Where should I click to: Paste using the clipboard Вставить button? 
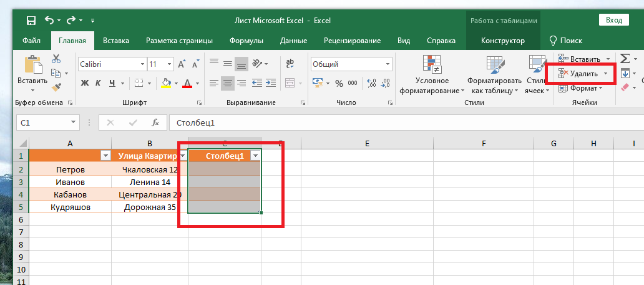tap(33, 72)
